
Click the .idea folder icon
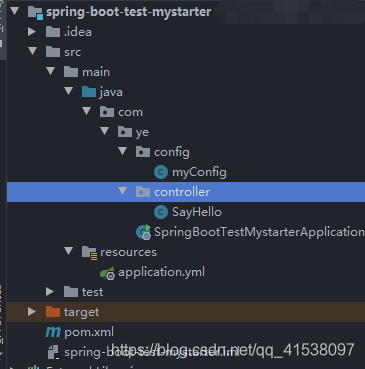(53, 32)
